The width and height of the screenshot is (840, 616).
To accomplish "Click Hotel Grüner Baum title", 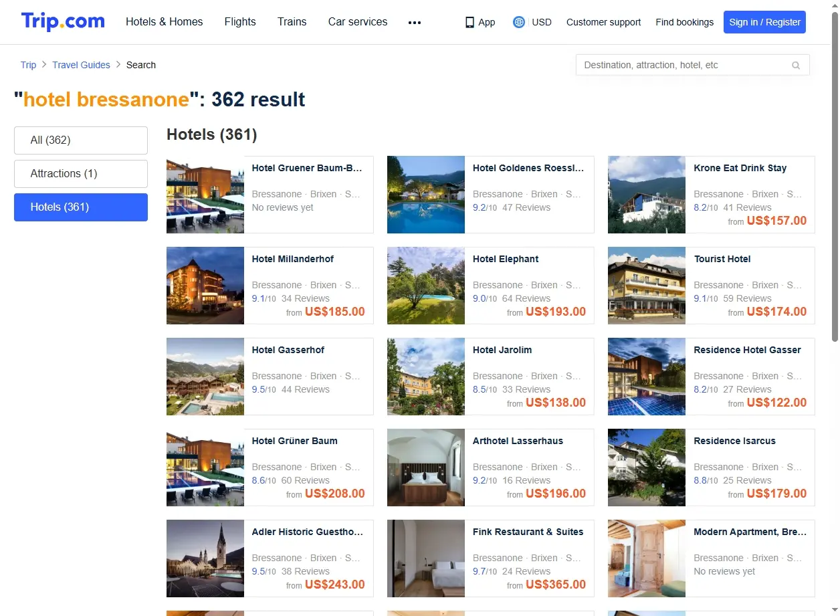I will [295, 441].
